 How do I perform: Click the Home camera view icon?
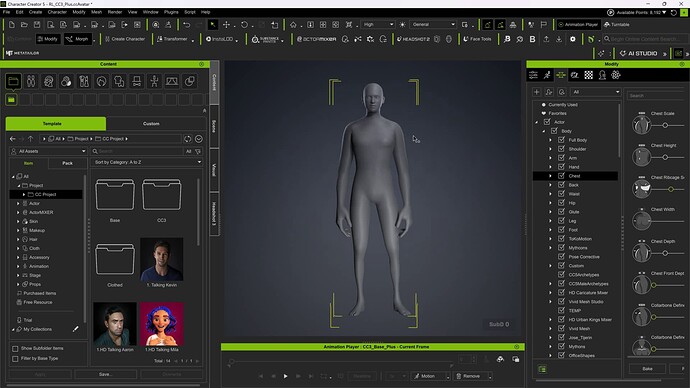point(293,25)
